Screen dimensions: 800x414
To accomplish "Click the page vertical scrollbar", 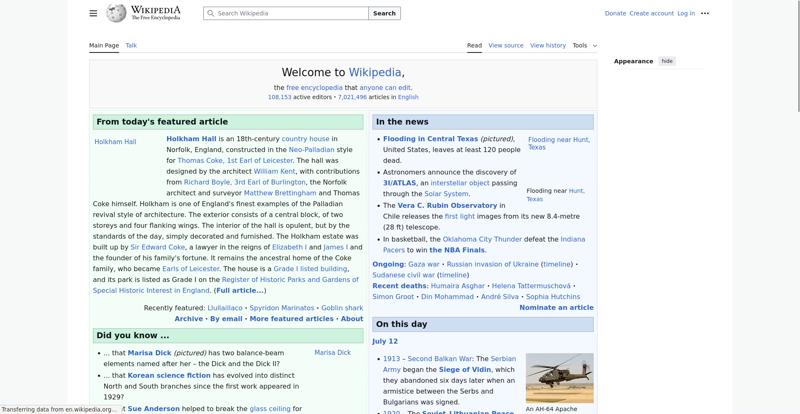I will 798,56.
